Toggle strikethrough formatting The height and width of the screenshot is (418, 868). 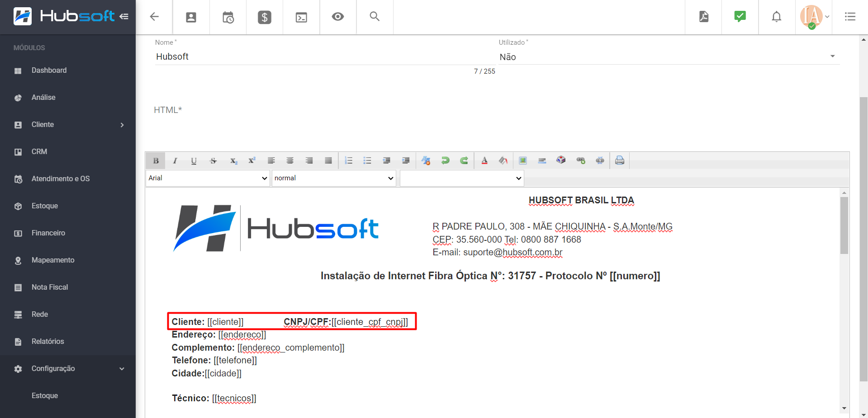point(213,160)
